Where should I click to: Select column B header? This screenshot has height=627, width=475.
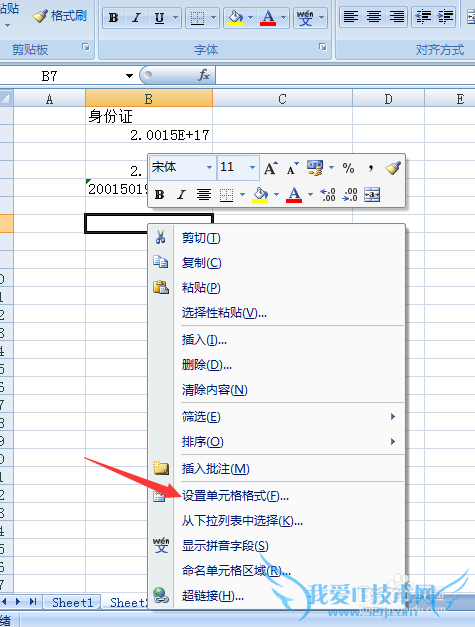point(149,99)
